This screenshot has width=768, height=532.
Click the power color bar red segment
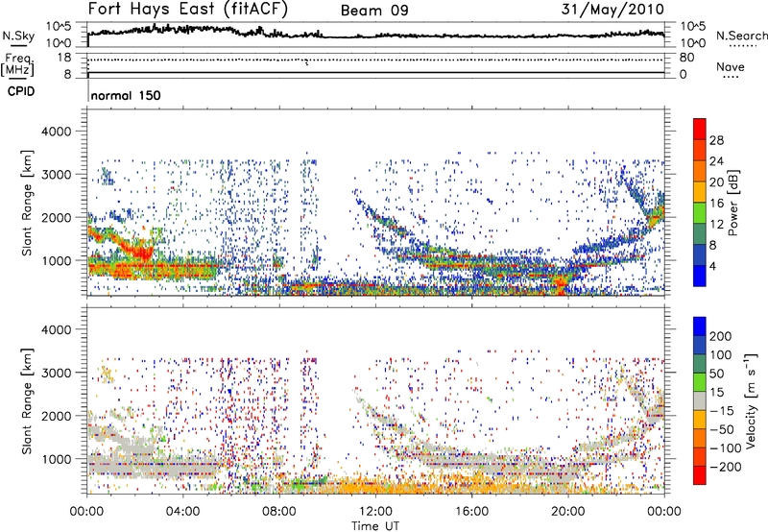(699, 129)
